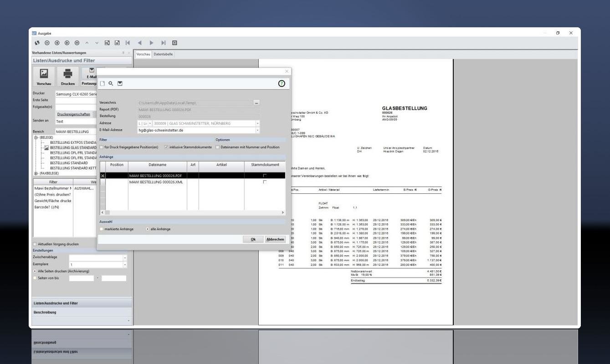Select 'BESTELLUNG EXTPOS STANDA' tree entry

73,142
